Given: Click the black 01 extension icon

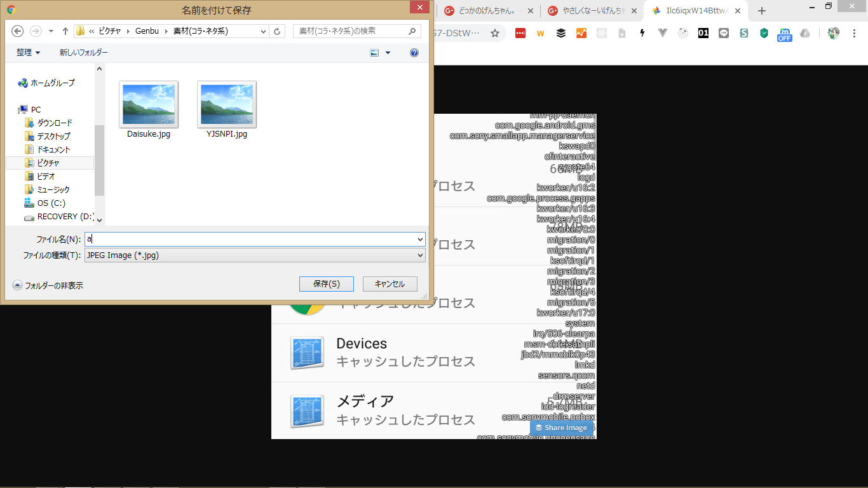Looking at the screenshot, I should click(x=703, y=33).
